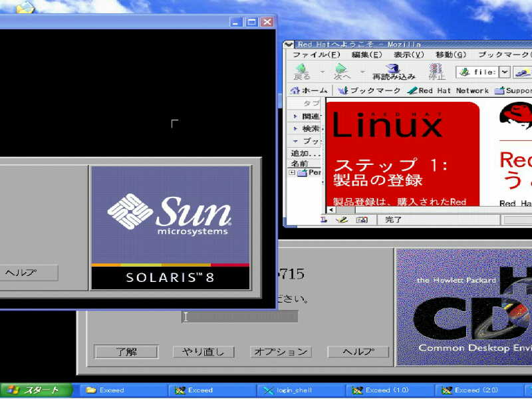Screen dimensions: 532x399
Task: Expand the Per folder plus box
Action: click(x=292, y=173)
